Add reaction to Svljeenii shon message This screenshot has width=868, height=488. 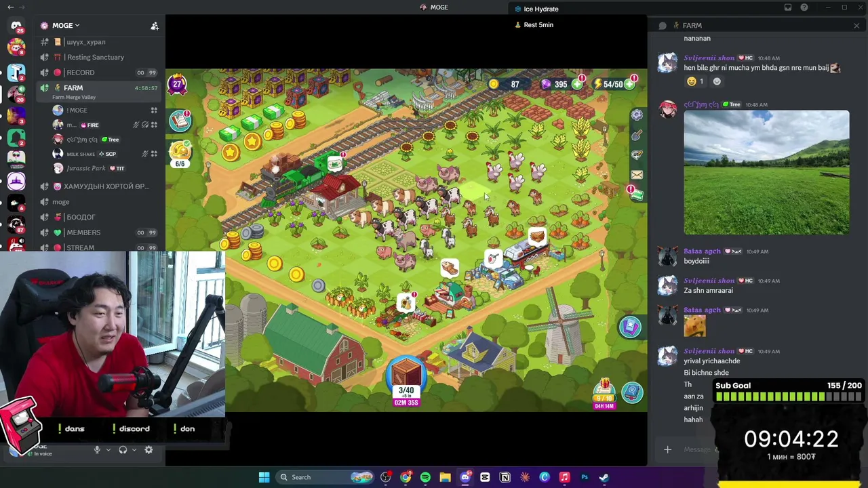pos(717,81)
